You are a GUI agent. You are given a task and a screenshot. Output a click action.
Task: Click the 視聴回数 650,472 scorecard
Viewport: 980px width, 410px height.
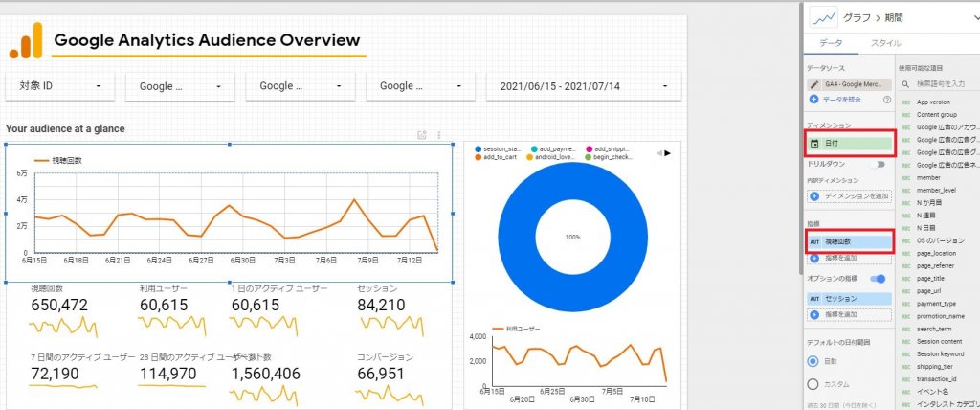64,309
